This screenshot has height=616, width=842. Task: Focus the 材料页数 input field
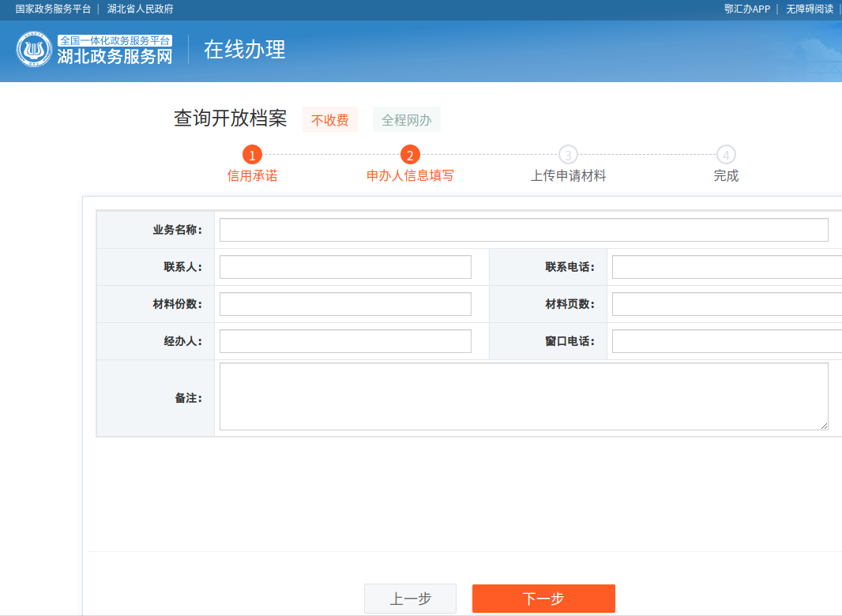[x=725, y=304]
